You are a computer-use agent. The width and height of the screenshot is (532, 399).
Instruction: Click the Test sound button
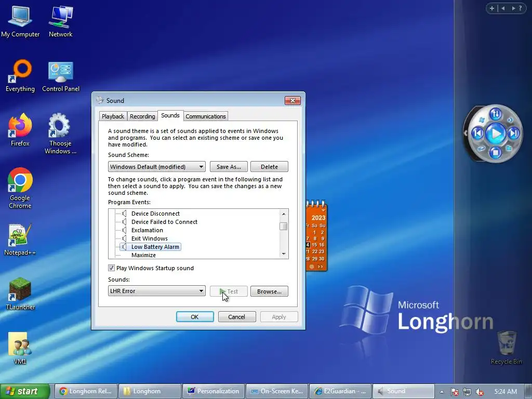[229, 291]
